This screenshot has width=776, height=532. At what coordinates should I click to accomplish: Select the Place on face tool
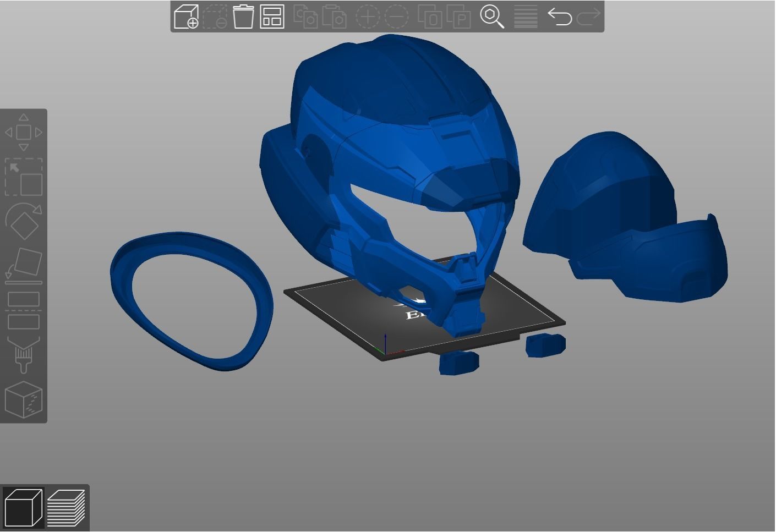(24, 266)
